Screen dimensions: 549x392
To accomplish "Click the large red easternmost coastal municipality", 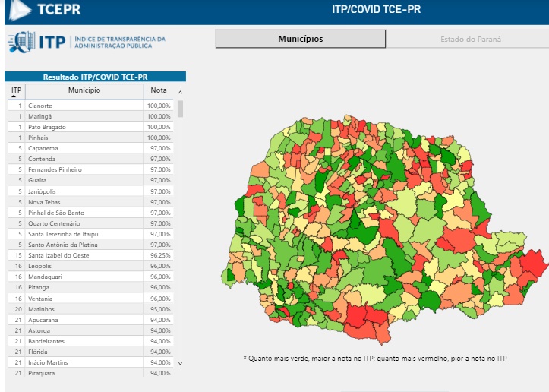I will (x=533, y=264).
